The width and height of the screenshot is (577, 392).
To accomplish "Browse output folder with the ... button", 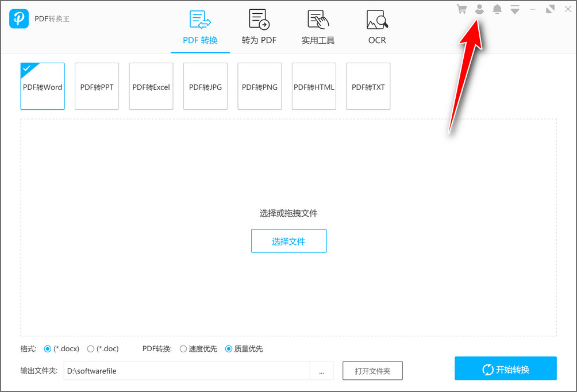I will point(322,371).
